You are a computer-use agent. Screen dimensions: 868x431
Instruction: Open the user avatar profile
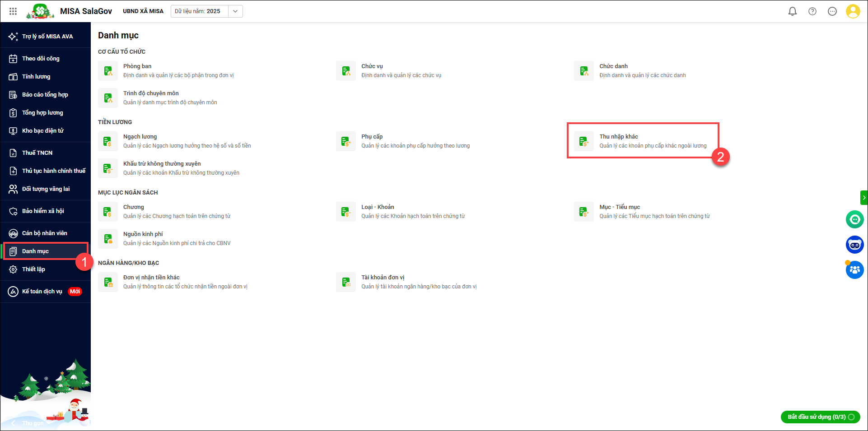pos(853,11)
